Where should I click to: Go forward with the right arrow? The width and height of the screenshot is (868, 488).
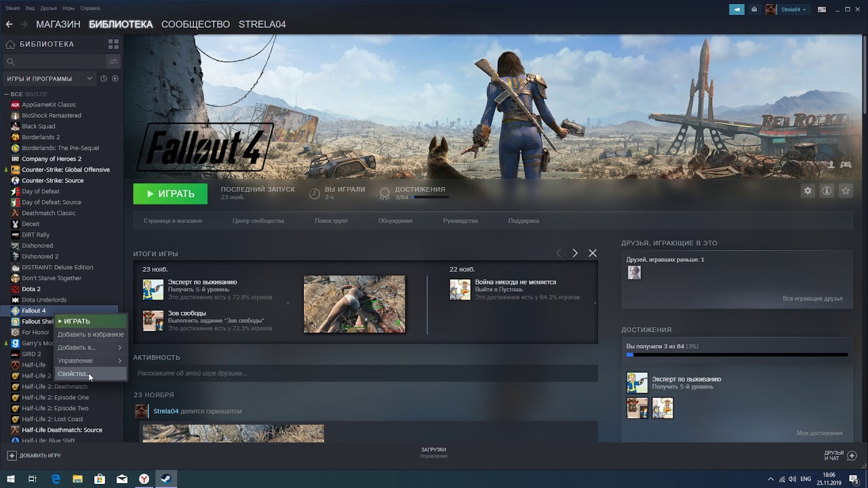[x=24, y=24]
